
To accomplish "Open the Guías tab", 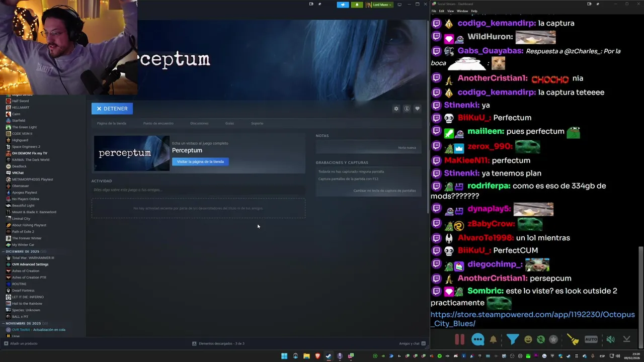I will 229,123.
